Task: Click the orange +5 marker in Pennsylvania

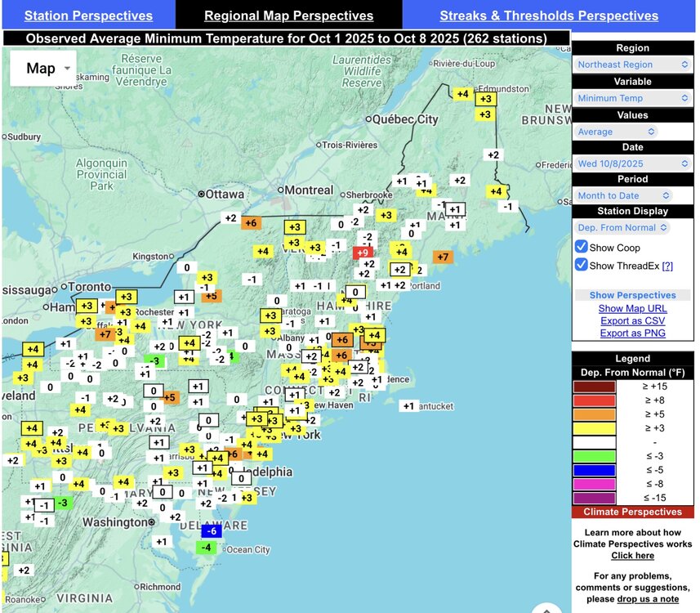Action: click(169, 397)
